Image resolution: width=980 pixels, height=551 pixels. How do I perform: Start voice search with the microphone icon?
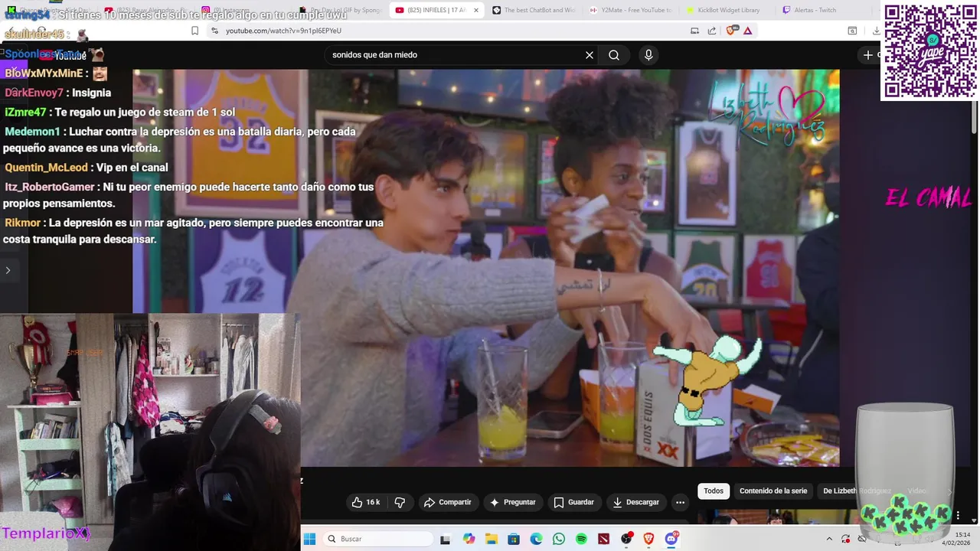click(648, 55)
